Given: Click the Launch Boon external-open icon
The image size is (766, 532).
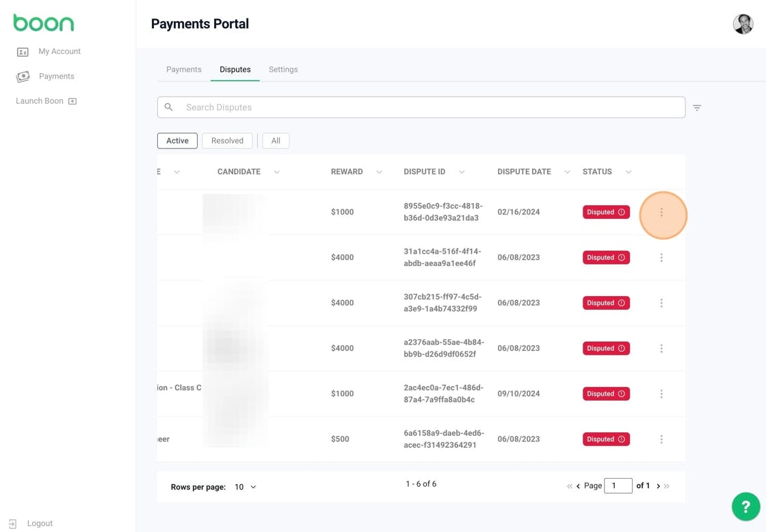Looking at the screenshot, I should point(72,101).
